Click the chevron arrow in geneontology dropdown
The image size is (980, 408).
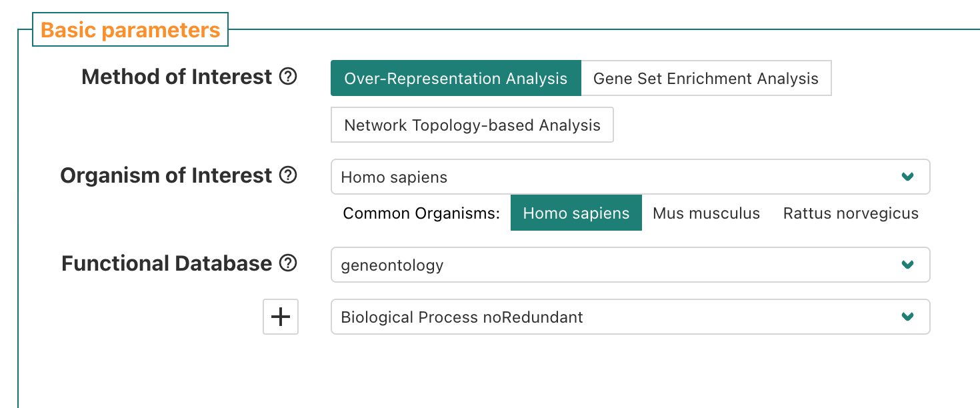pyautogui.click(x=907, y=265)
